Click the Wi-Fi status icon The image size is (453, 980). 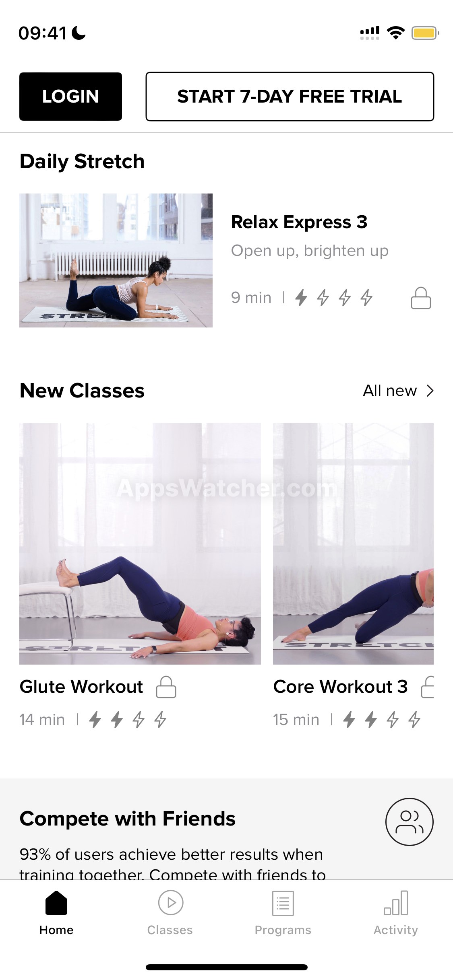(396, 33)
